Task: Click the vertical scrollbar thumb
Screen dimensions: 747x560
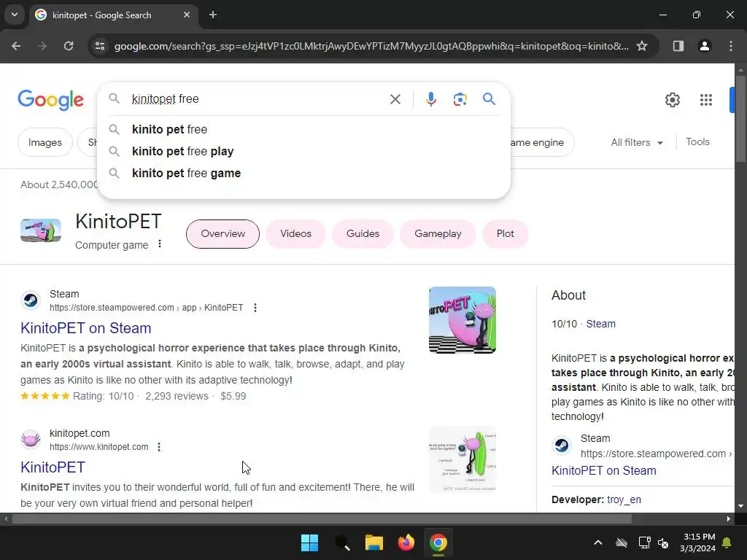Action: [x=740, y=118]
